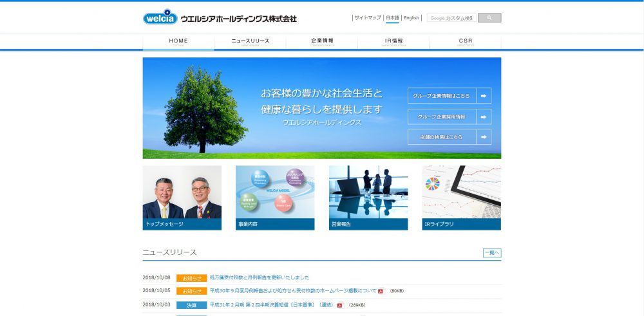The image size is (644, 316).
Task: Focus the Google custom search field
Action: [x=451, y=18]
